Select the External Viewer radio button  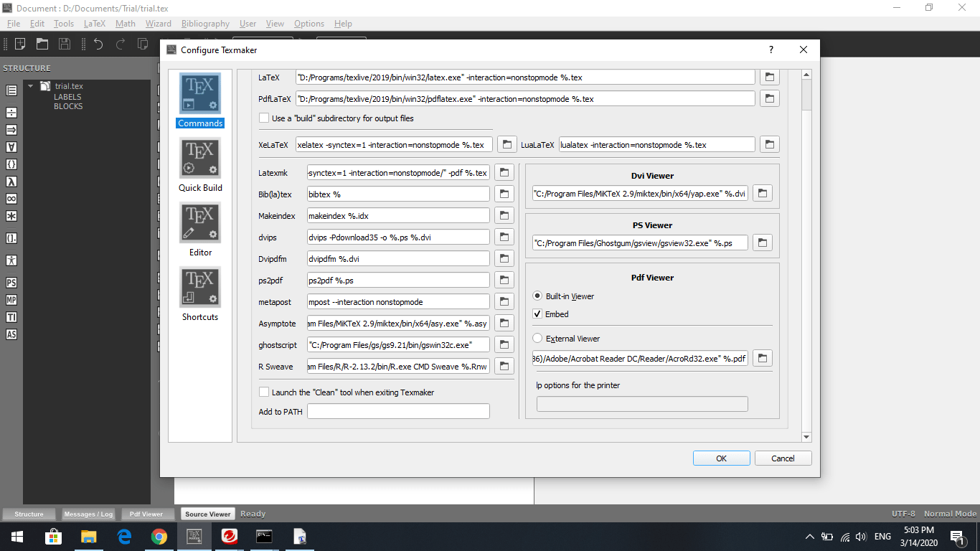pyautogui.click(x=537, y=338)
